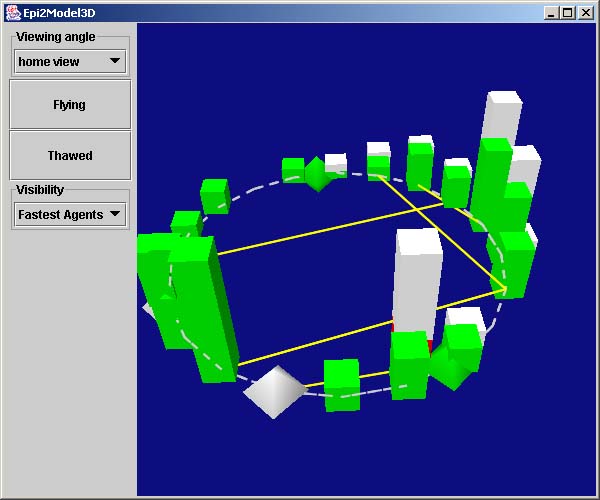Close the Epi2Model3D window
The image size is (600, 500).
pyautogui.click(x=586, y=13)
